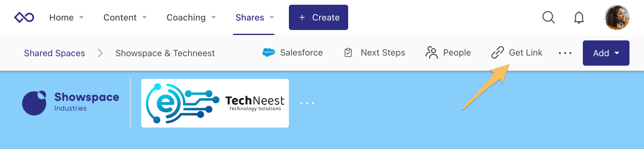Open the notifications bell
This screenshot has height=149, width=644.
click(x=579, y=17)
